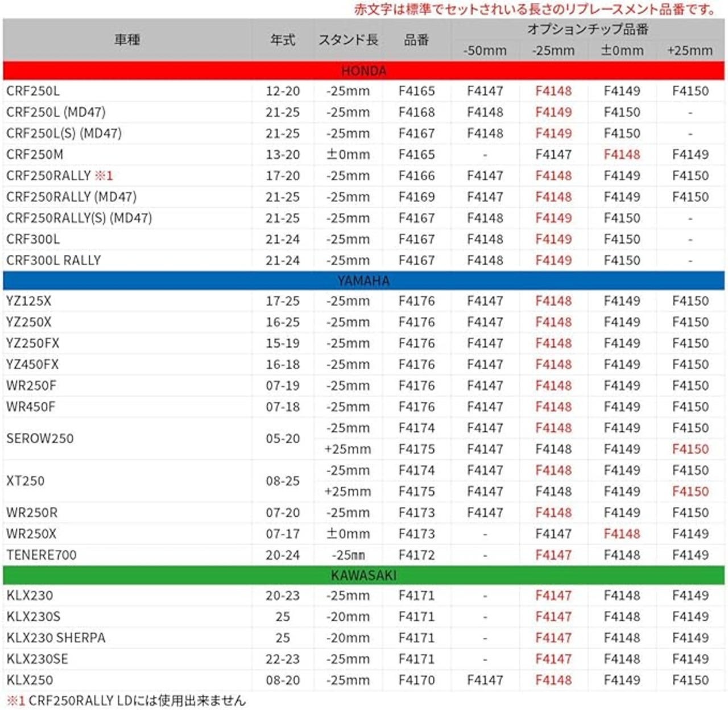728x710 pixels.
Task: Click the year range 20-24 for TENERE700
Action: click(283, 555)
